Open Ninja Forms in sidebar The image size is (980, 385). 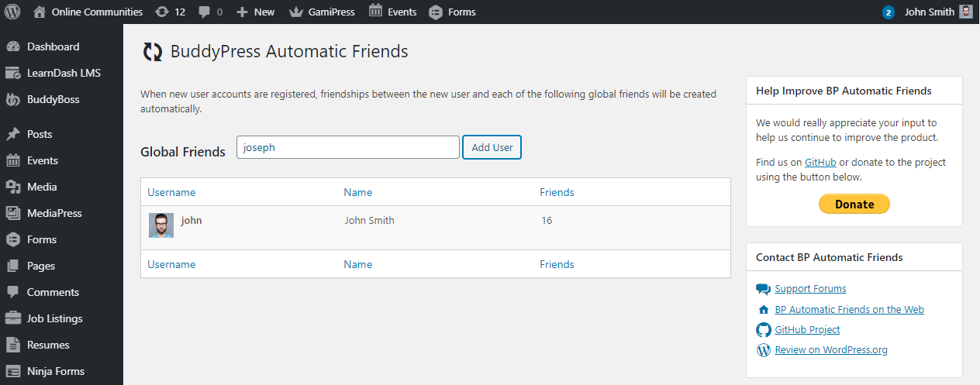point(55,371)
